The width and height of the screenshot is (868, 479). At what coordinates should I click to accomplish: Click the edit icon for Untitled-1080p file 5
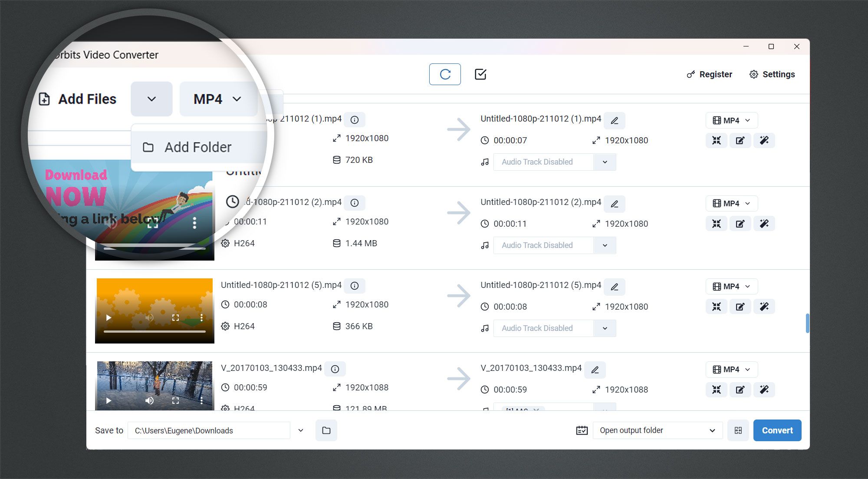click(740, 307)
